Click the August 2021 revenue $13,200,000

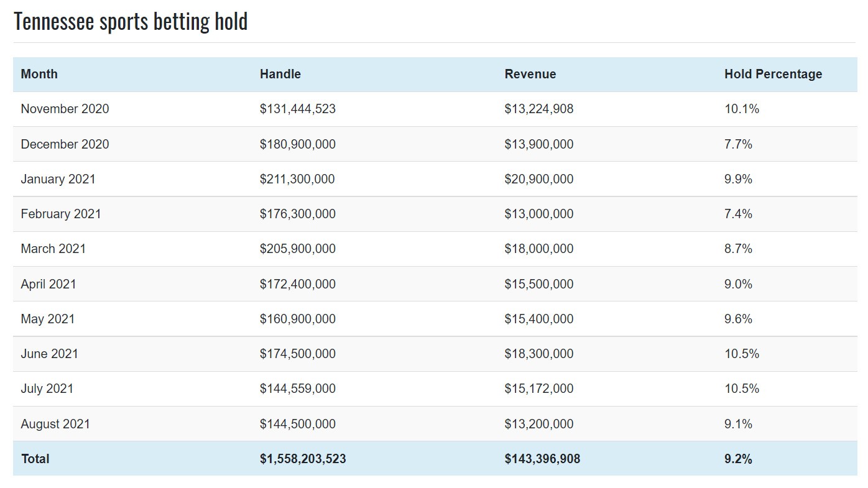[x=539, y=424]
